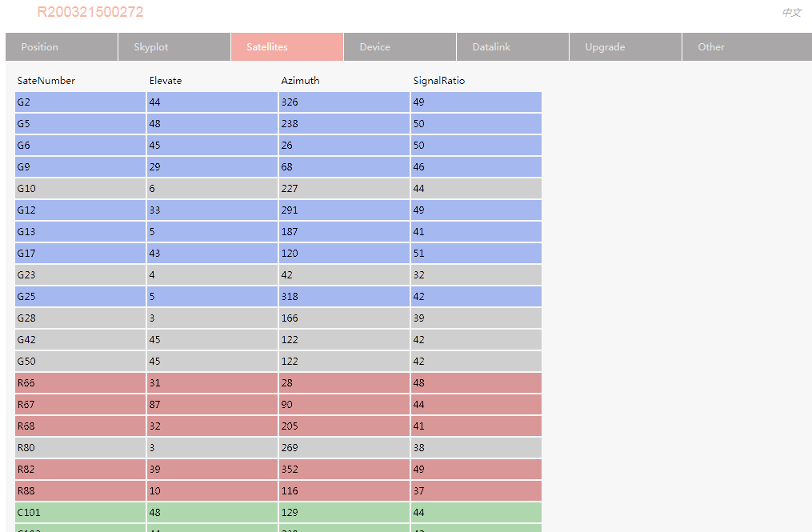Click the SignalRatio column header
Screen dimensions: 812x532
439,80
